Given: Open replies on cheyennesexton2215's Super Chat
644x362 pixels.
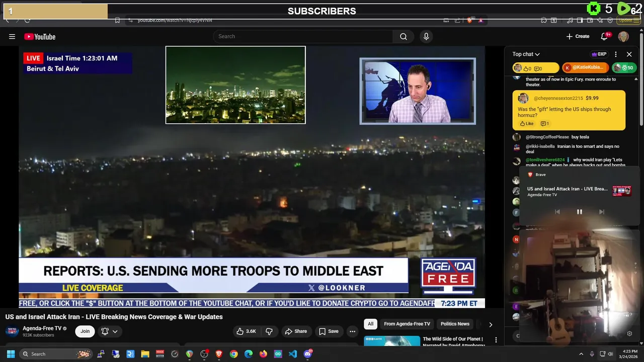Looking at the screenshot, I should click(x=544, y=124).
